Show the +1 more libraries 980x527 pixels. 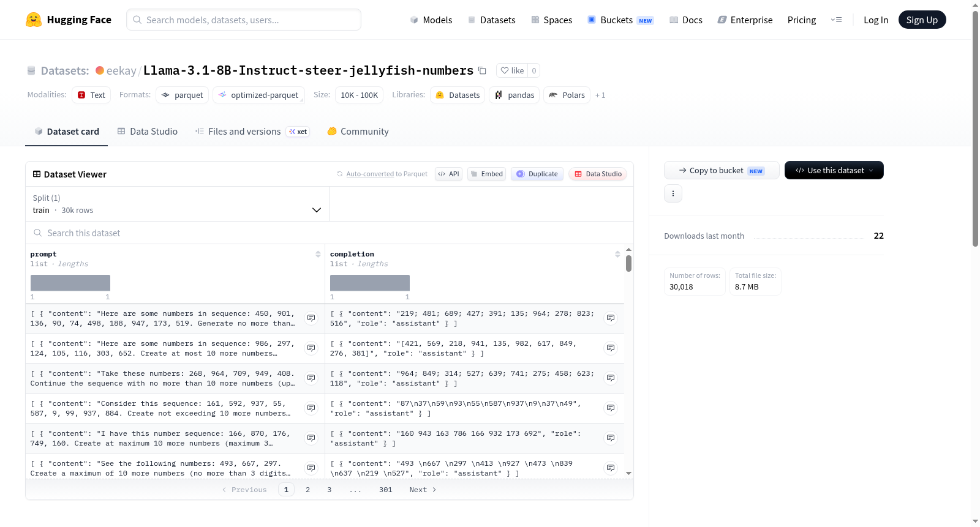[600, 95]
